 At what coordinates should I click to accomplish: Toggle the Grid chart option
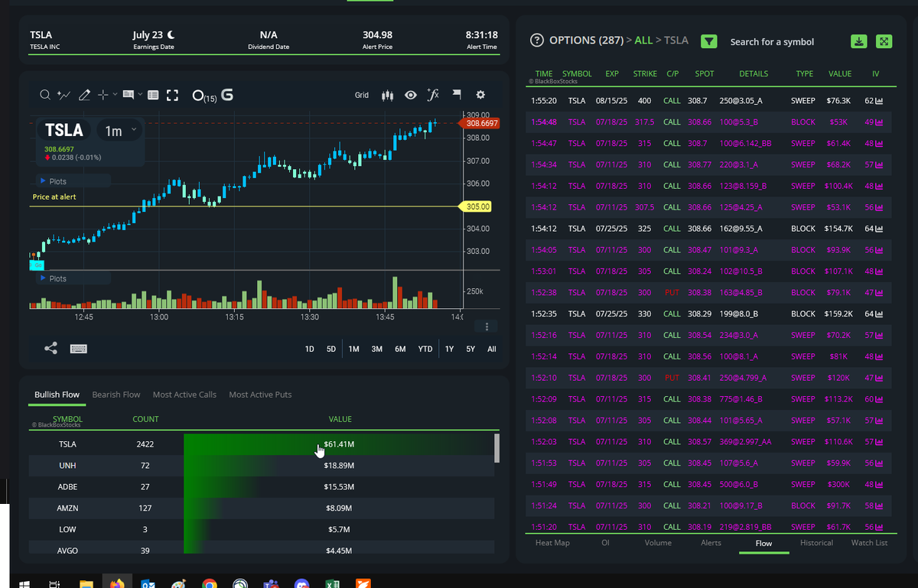(x=362, y=96)
